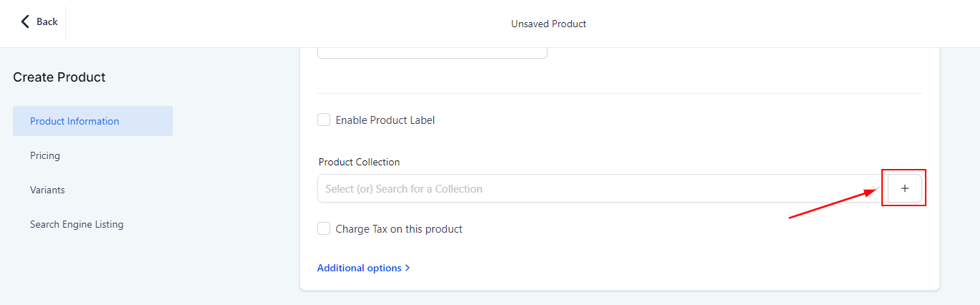Click the plus icon to add collection
Image resolution: width=980 pixels, height=305 pixels.
tap(904, 188)
